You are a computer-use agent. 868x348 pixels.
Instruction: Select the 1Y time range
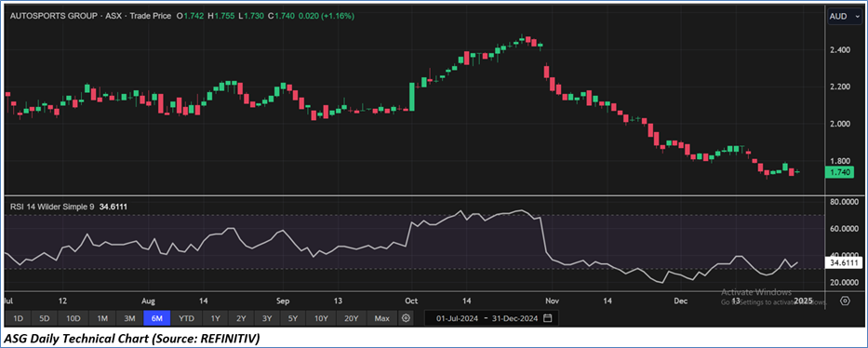tap(216, 318)
